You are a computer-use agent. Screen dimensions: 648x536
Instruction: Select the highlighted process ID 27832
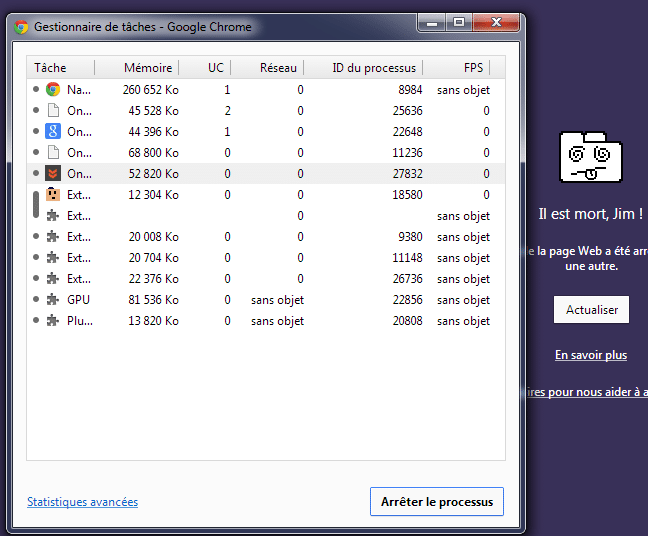coord(407,174)
